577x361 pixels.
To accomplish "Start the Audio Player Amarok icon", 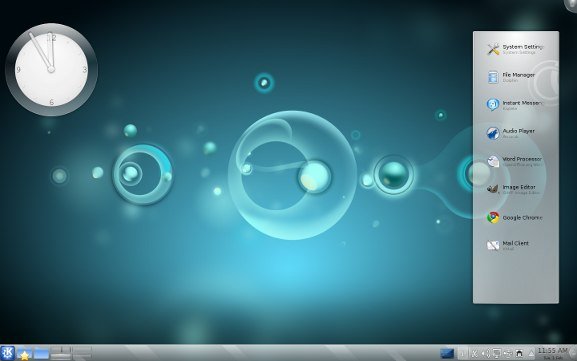I will click(x=493, y=133).
